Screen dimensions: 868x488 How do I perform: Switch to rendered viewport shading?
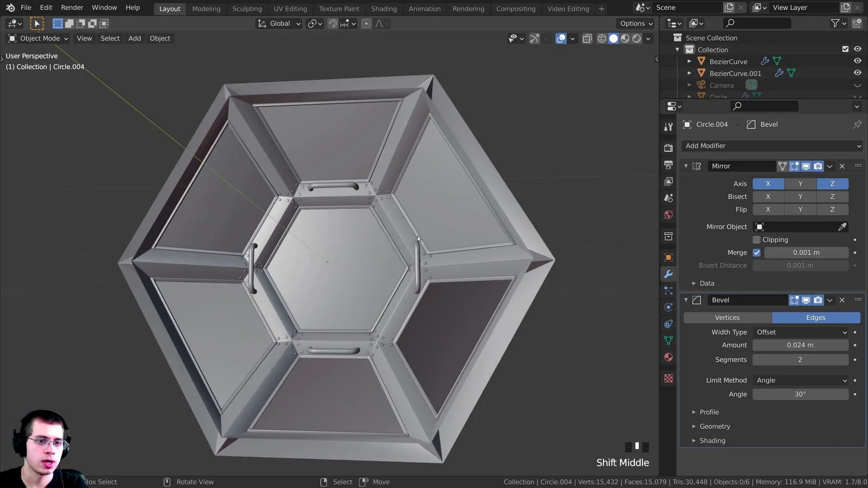click(x=637, y=38)
